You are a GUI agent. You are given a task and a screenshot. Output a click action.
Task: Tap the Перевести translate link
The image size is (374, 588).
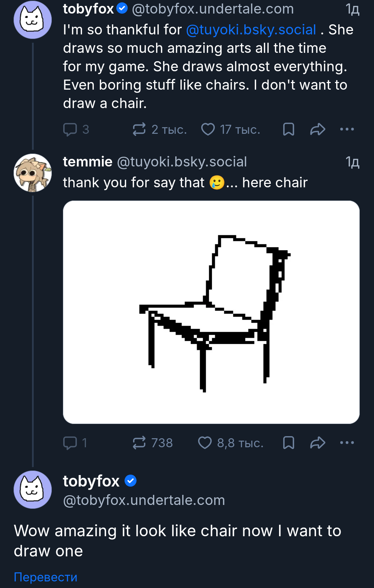pyautogui.click(x=46, y=577)
